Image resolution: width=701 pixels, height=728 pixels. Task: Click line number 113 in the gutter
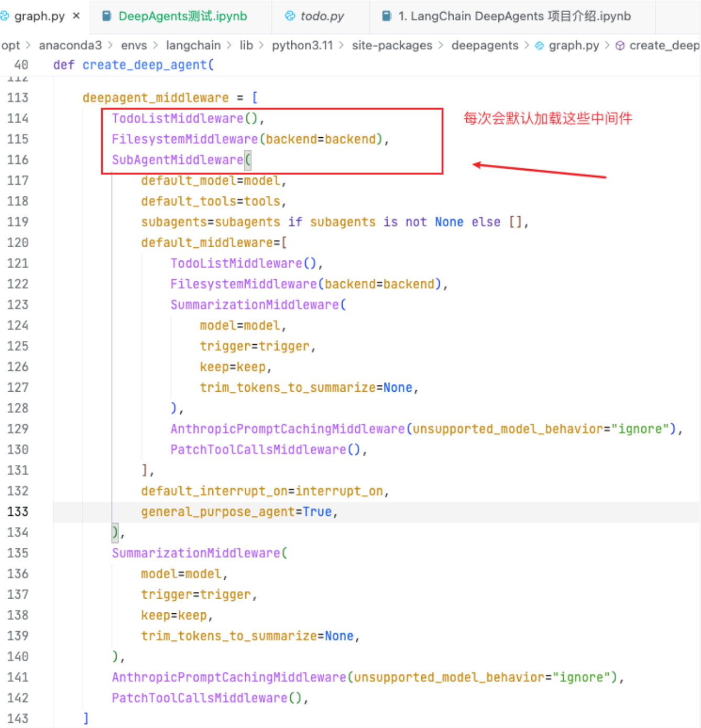(x=18, y=98)
